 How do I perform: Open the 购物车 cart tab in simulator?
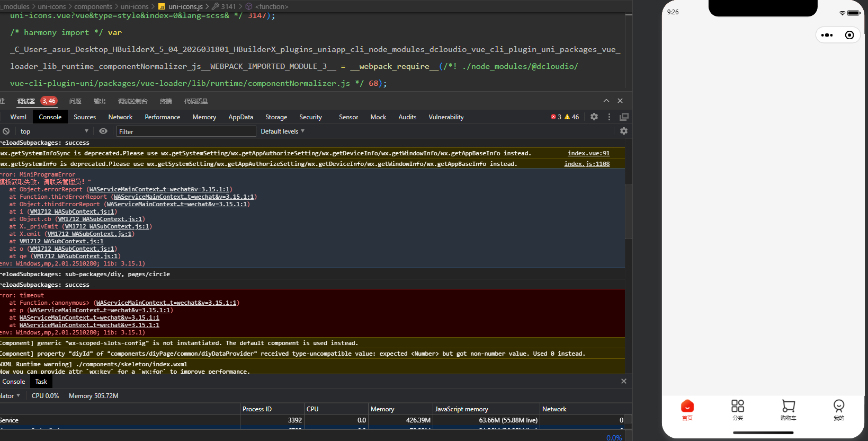pos(788,410)
